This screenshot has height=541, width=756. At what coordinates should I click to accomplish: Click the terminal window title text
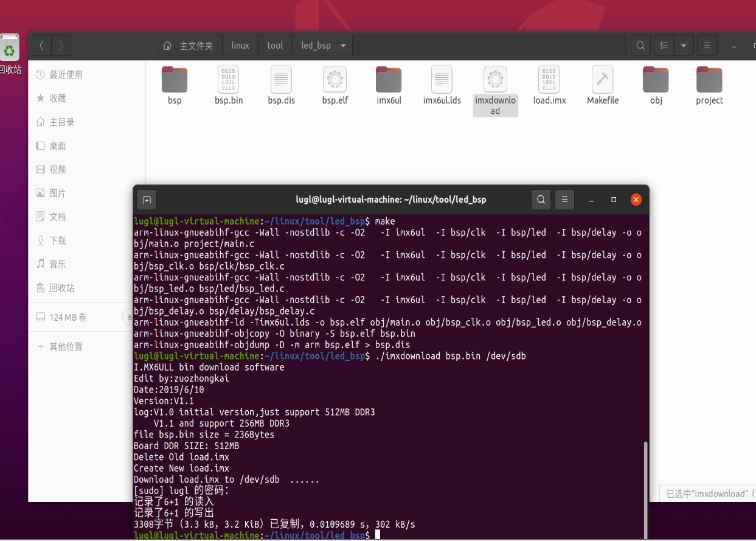[391, 200]
